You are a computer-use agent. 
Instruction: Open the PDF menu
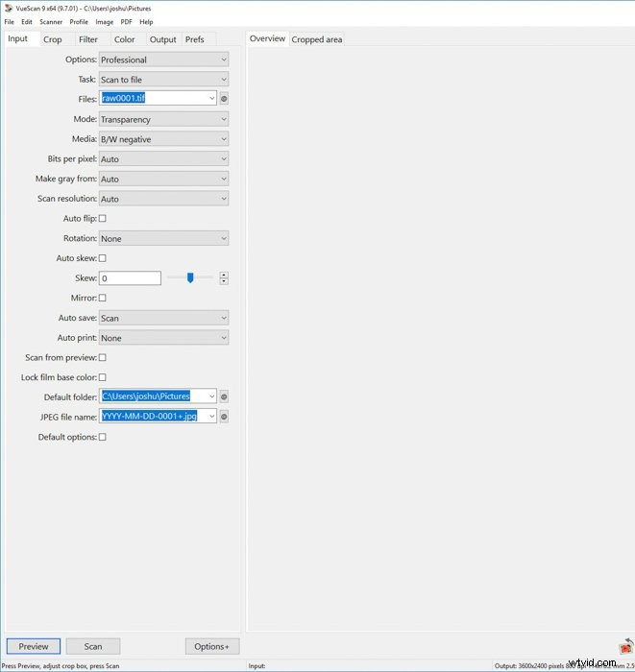[x=126, y=22]
